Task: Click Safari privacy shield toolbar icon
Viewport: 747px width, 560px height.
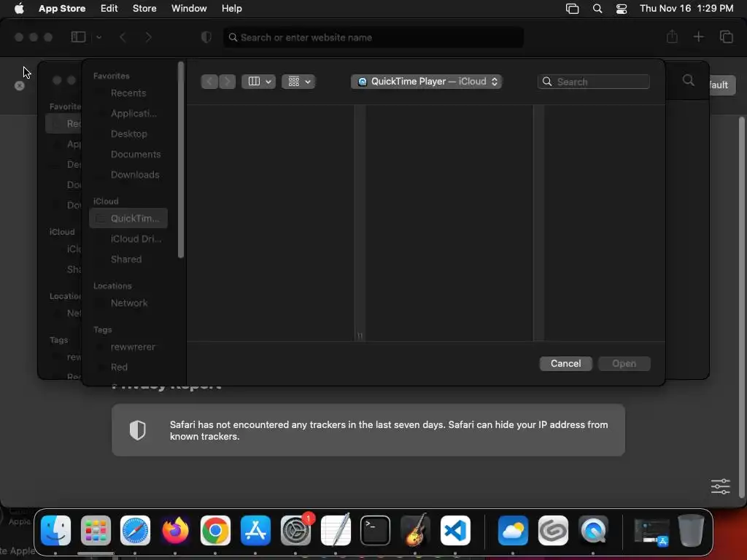Action: click(x=206, y=37)
